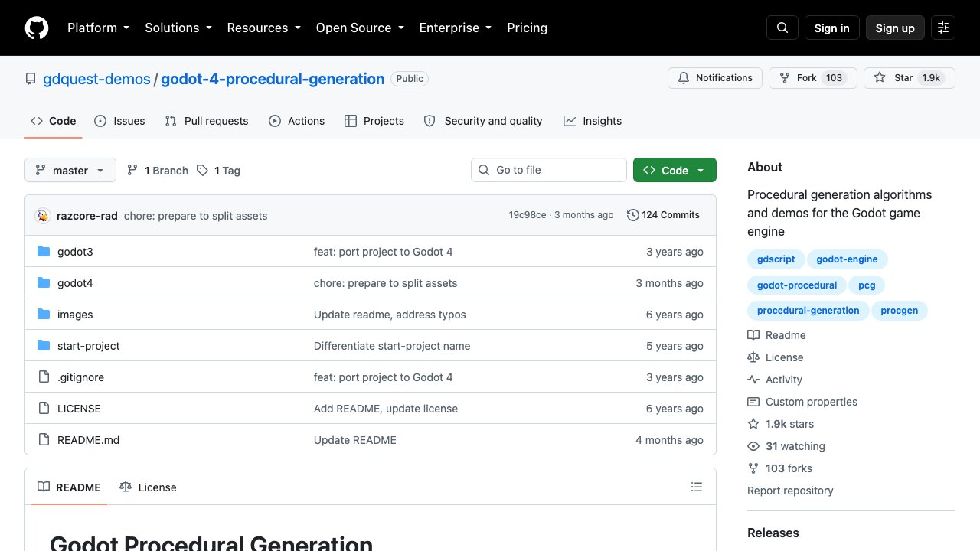Open the Releases heading link
The width and height of the screenshot is (980, 551).
point(773,533)
